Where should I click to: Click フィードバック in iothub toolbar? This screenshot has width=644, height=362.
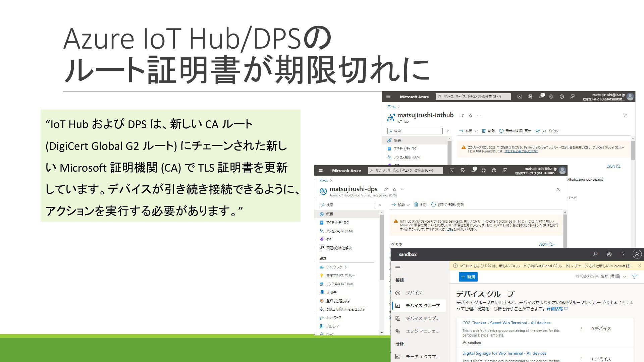(x=547, y=131)
